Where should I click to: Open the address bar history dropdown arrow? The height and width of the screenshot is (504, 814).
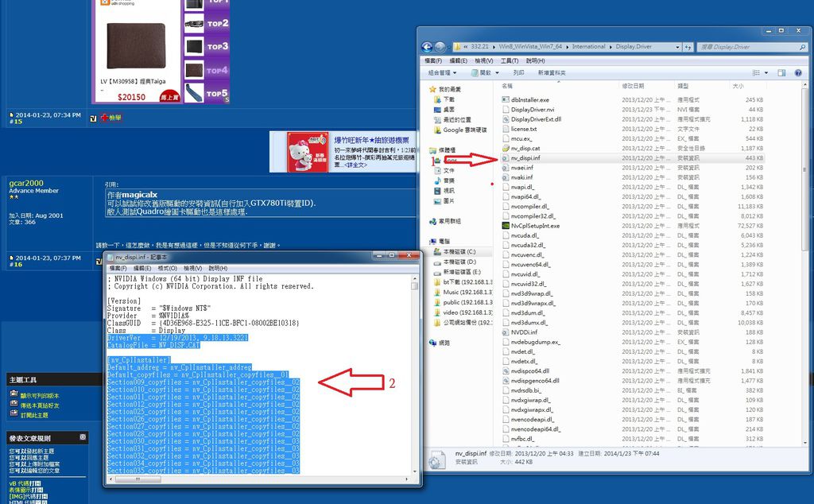tap(677, 47)
